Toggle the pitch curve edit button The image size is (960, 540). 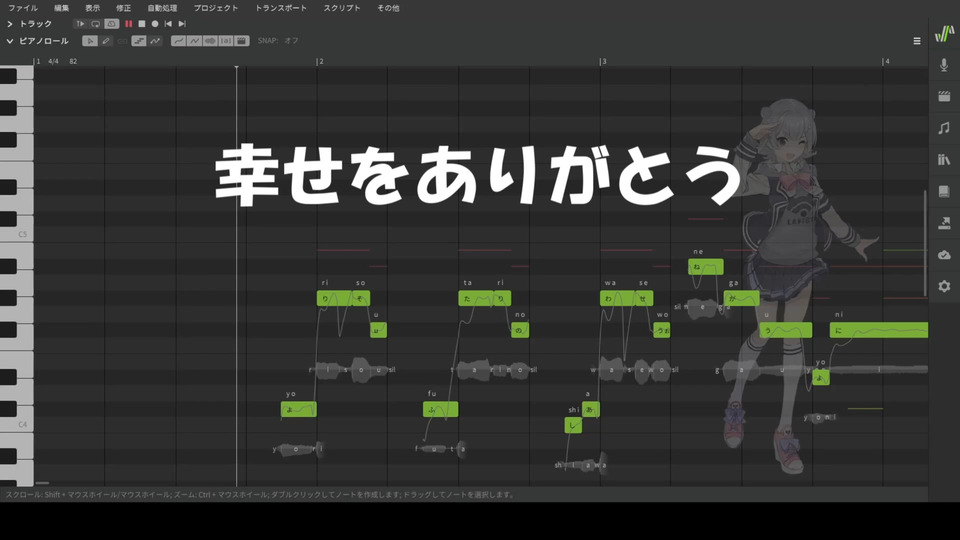(155, 41)
